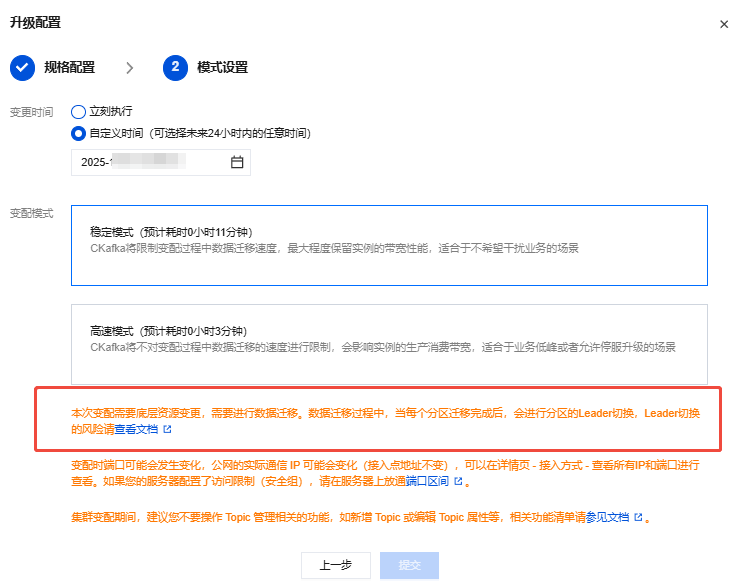Select the 立刻执行 radio button
Image resolution: width=735 pixels, height=581 pixels.
click(78, 112)
